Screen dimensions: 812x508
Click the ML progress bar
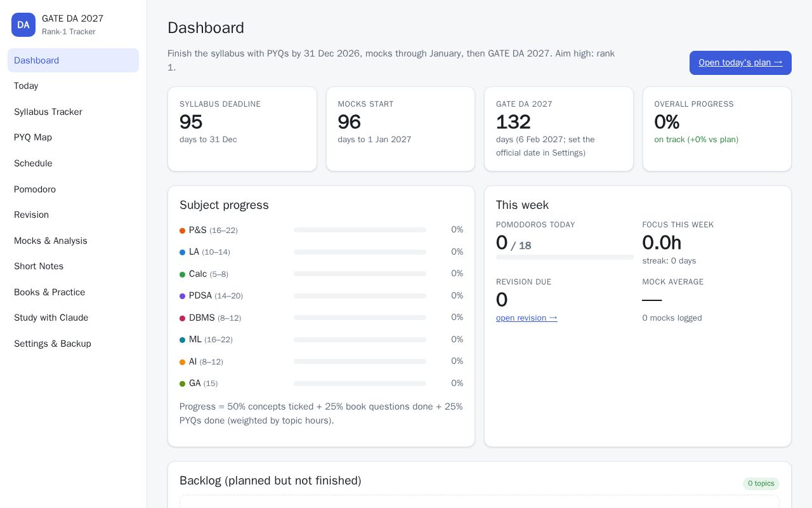360,340
